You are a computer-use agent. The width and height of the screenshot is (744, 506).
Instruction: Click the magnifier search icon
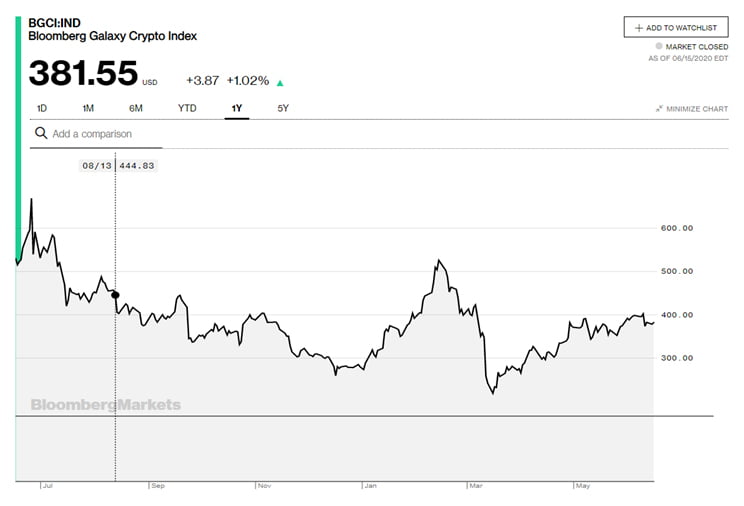coord(41,133)
